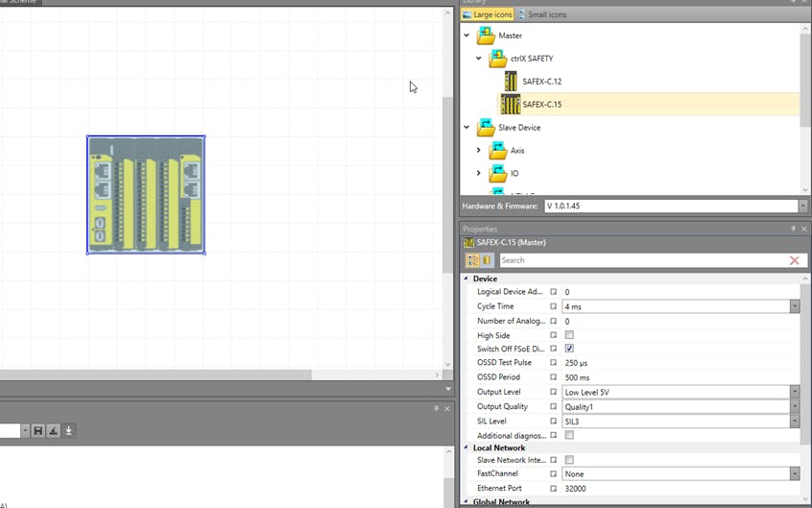This screenshot has height=508, width=812.
Task: Switch to Large icons view
Action: click(x=488, y=14)
